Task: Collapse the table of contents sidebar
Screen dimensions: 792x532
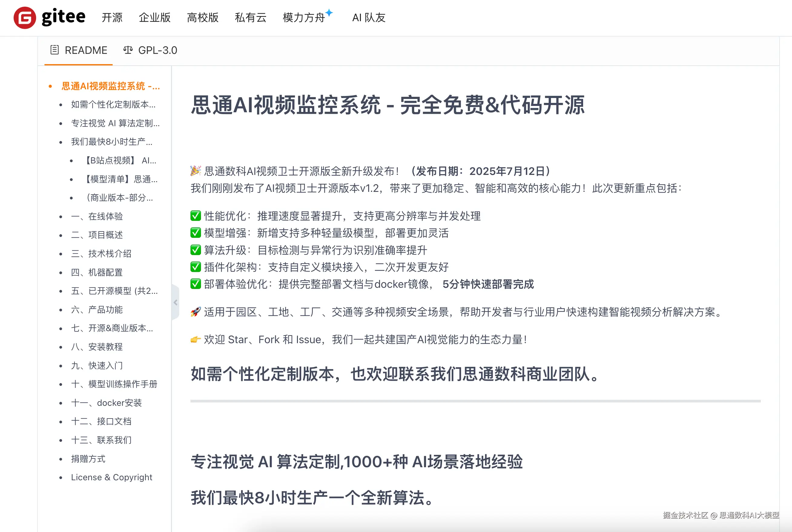Action: click(x=175, y=302)
